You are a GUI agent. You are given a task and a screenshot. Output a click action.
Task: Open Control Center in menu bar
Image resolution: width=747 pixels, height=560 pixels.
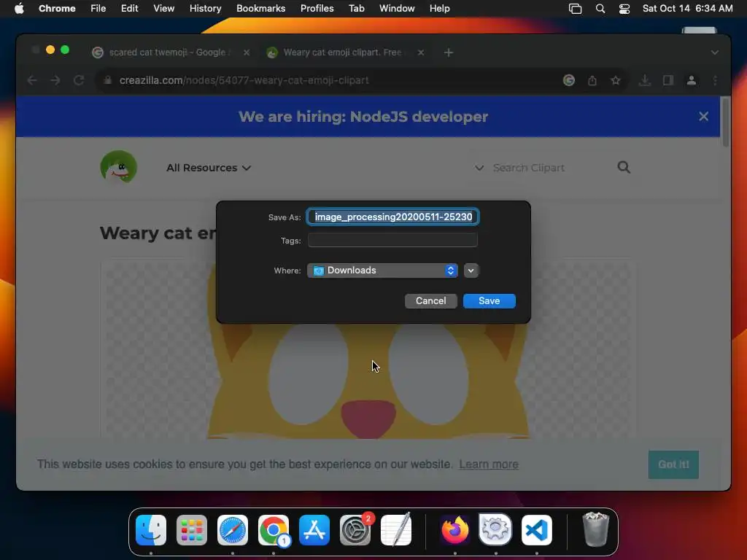point(624,9)
